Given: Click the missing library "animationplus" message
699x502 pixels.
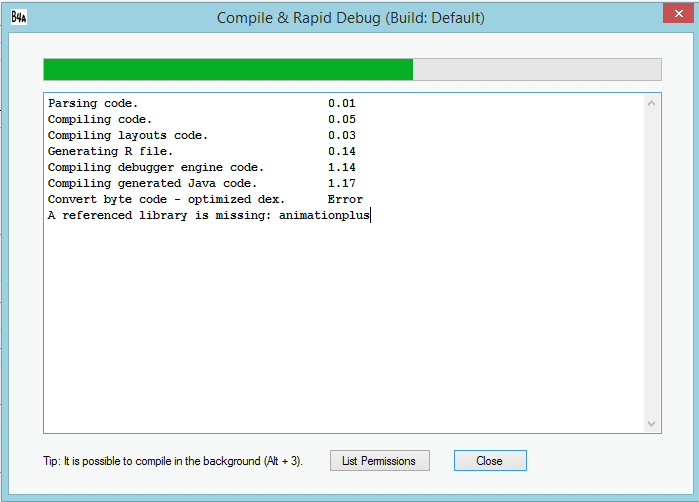Looking at the screenshot, I should (209, 215).
